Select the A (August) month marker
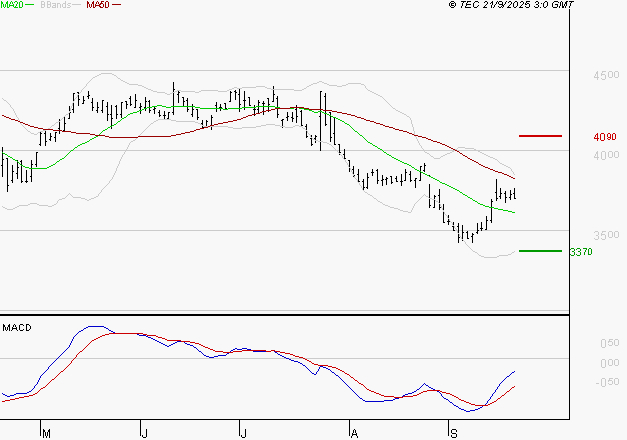 click(353, 433)
